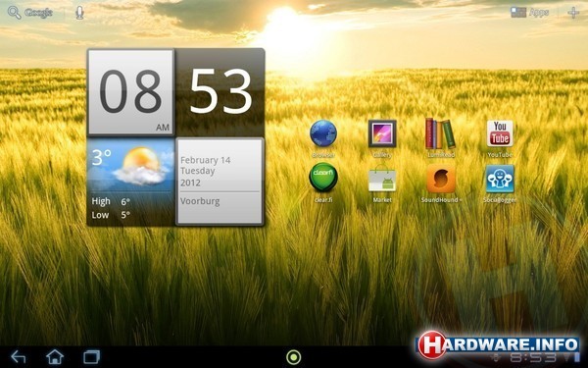Tap the Back navigation button
Viewport: 588px width, 368px height.
click(x=18, y=357)
